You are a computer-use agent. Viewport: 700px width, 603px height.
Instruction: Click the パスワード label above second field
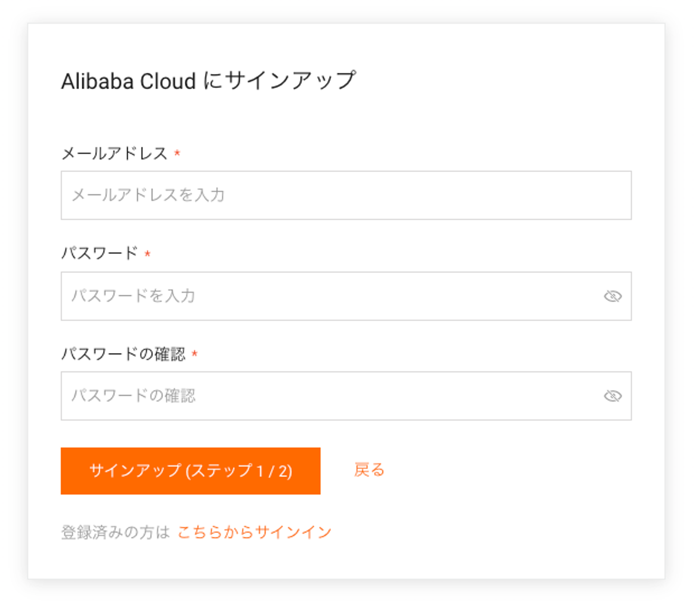[x=99, y=253]
